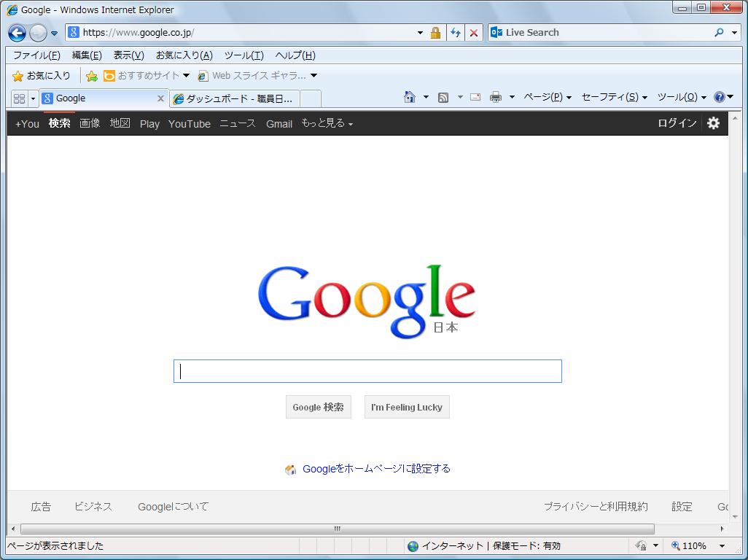
Task: Click the お気に入り favorites star button
Action: (x=41, y=76)
